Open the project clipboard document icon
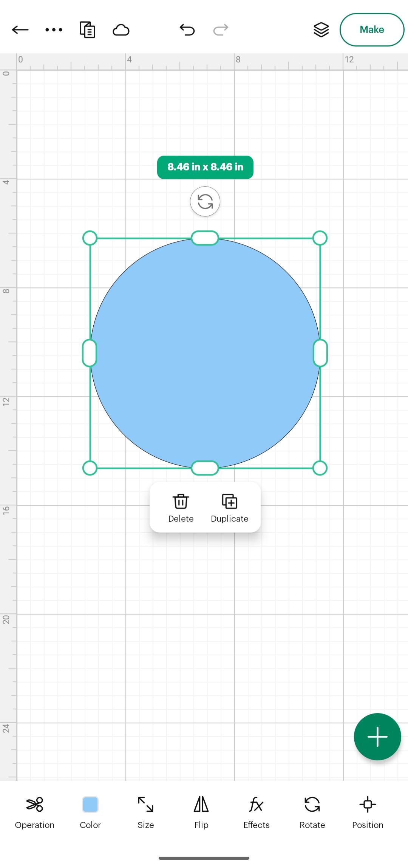This screenshot has width=408, height=868. click(x=87, y=29)
